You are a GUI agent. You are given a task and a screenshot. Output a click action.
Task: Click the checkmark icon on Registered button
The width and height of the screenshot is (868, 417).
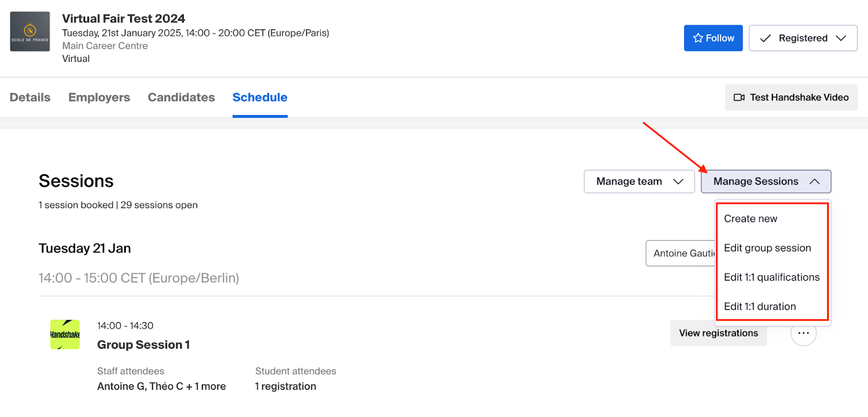point(765,38)
